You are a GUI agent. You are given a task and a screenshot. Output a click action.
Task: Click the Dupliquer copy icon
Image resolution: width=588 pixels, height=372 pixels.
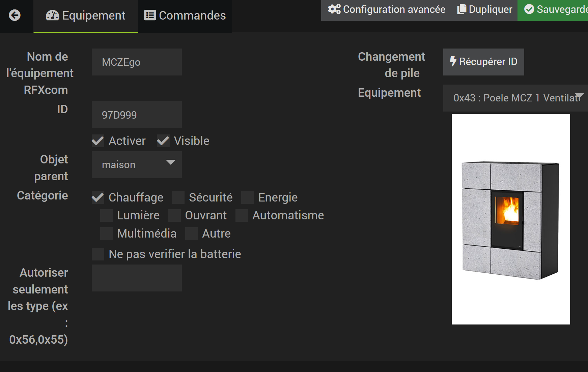coord(462,9)
